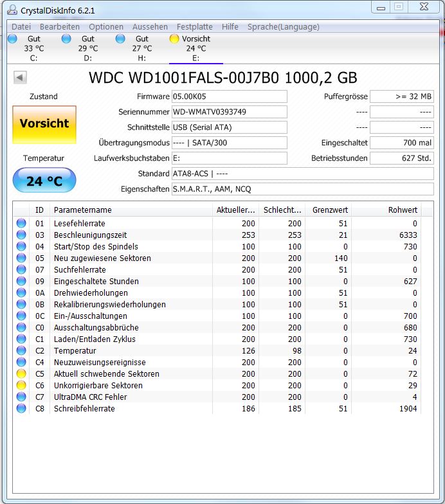Screen dimensions: 445x504
Task: Click yellow orb for Unkorrigierbare Sektoren
Action: coord(21,385)
